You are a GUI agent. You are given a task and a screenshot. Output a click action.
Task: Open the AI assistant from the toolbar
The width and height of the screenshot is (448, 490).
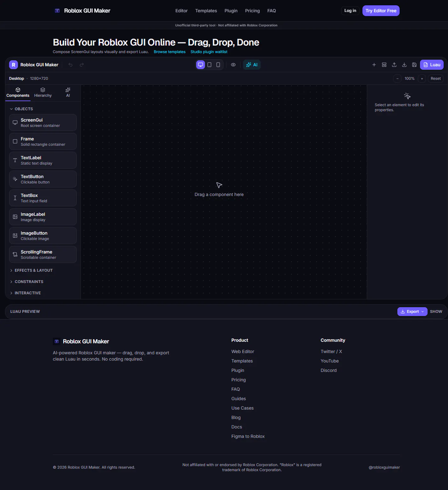tap(252, 65)
